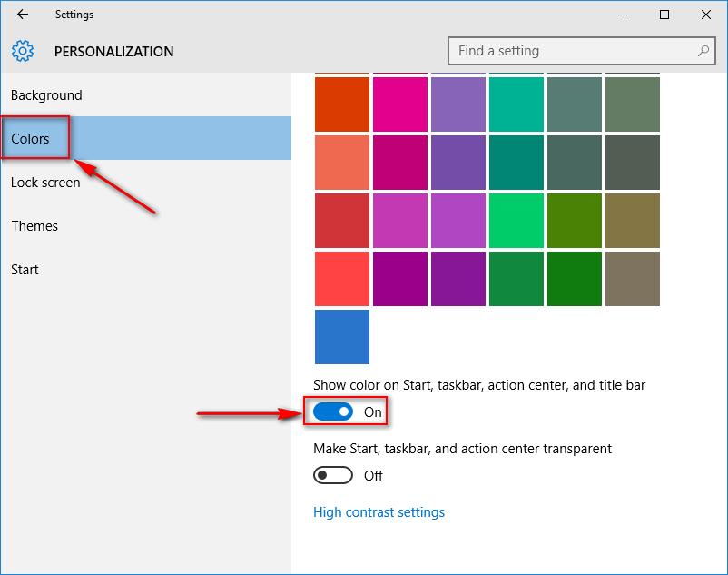The width and height of the screenshot is (728, 575).
Task: Turn off the Show color on Start toggle
Action: [333, 411]
